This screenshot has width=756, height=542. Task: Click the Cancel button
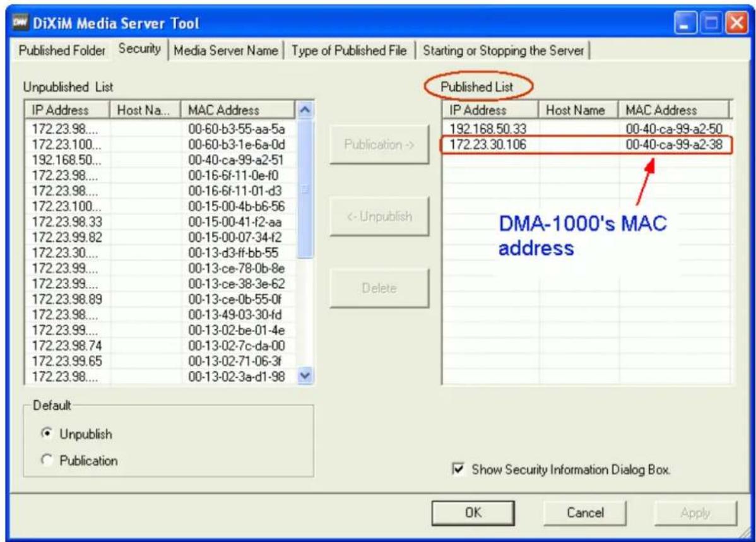(585, 512)
